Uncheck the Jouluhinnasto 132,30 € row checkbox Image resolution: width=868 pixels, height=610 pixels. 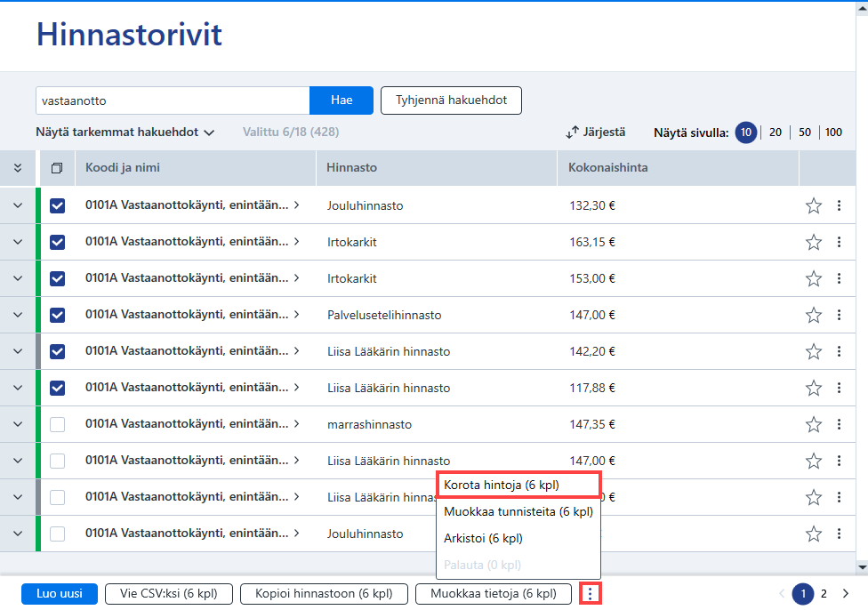[x=58, y=206]
